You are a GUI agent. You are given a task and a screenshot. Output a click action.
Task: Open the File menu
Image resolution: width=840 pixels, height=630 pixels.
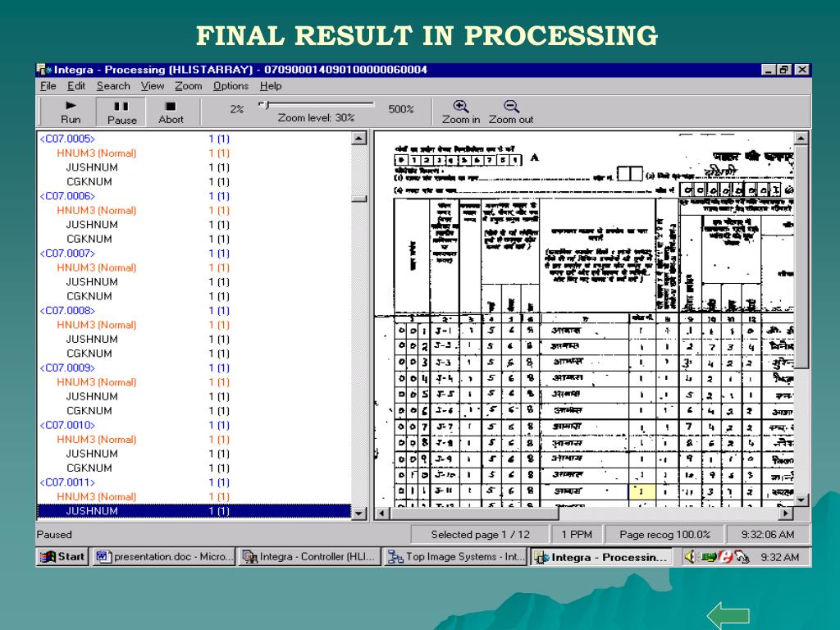[48, 85]
